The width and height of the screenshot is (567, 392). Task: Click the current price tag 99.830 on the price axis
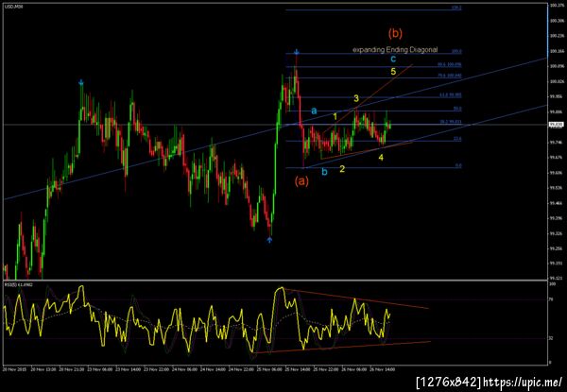coord(555,125)
